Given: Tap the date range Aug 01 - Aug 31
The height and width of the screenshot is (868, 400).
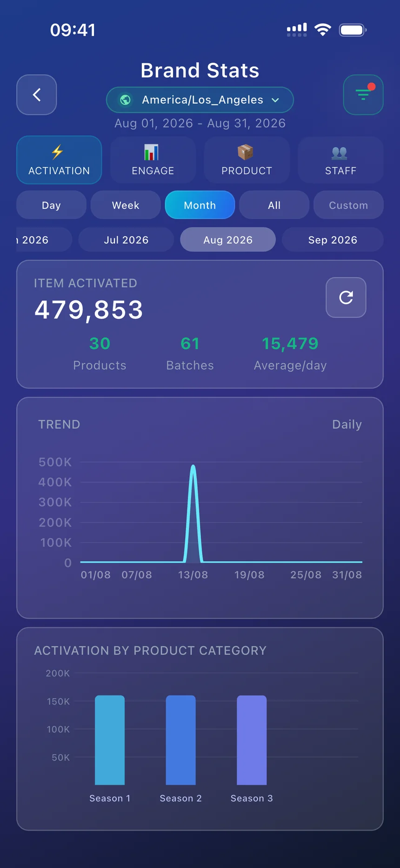Looking at the screenshot, I should (200, 123).
